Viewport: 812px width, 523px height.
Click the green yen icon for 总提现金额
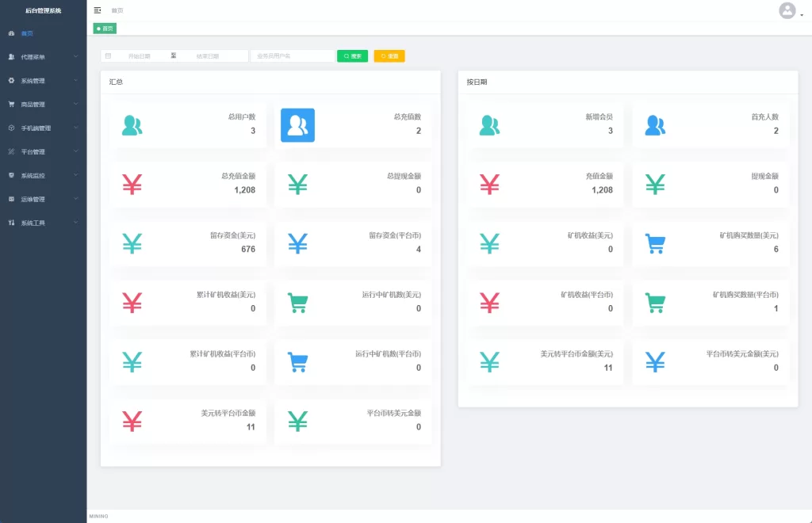298,184
